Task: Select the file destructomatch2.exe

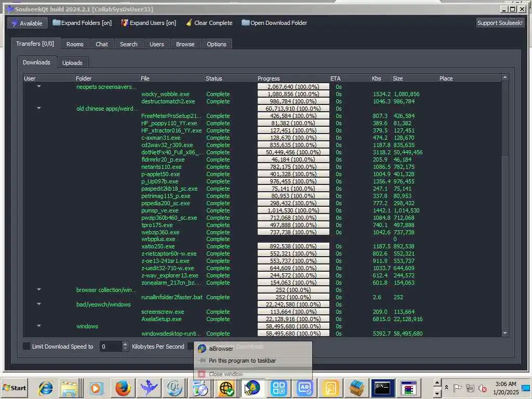Action: (x=168, y=101)
